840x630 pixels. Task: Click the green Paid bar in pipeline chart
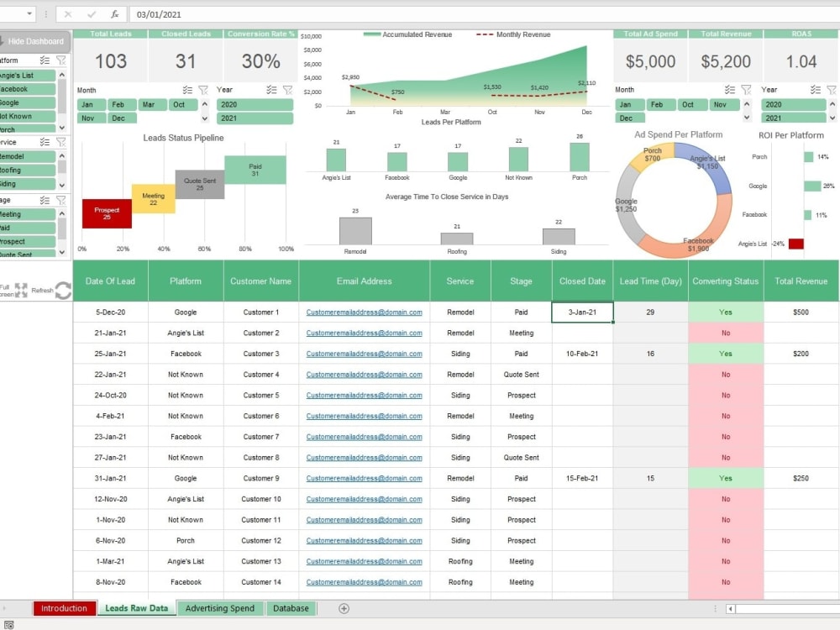[255, 170]
